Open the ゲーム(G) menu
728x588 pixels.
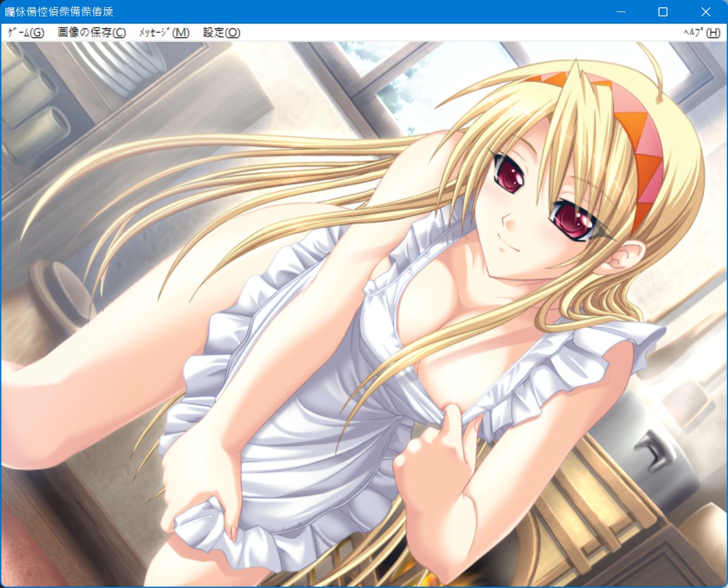pos(26,33)
